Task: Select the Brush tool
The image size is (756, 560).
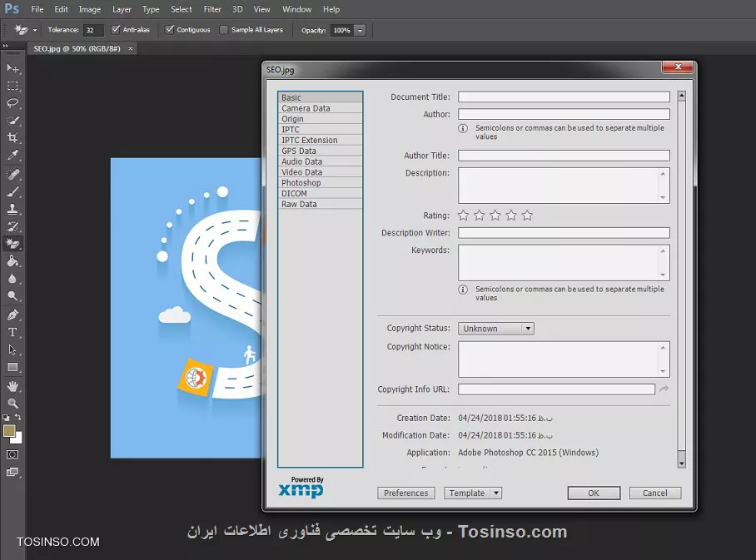Action: pyautogui.click(x=12, y=192)
